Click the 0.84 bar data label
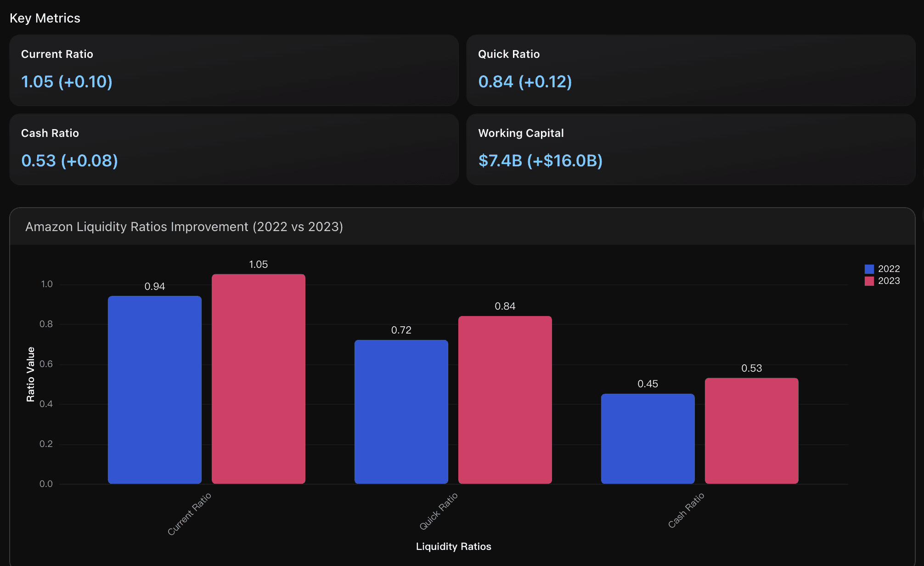924x566 pixels. [505, 306]
